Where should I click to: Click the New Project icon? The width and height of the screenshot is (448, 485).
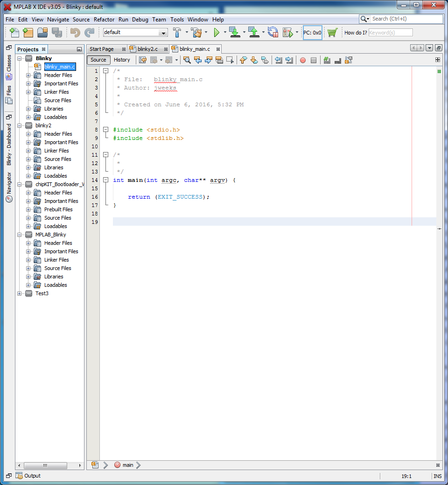(28, 33)
